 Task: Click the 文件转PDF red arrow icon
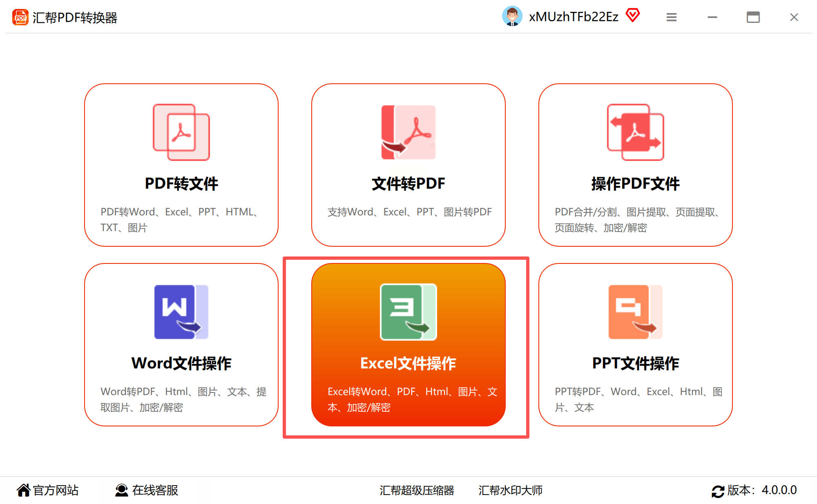click(408, 132)
